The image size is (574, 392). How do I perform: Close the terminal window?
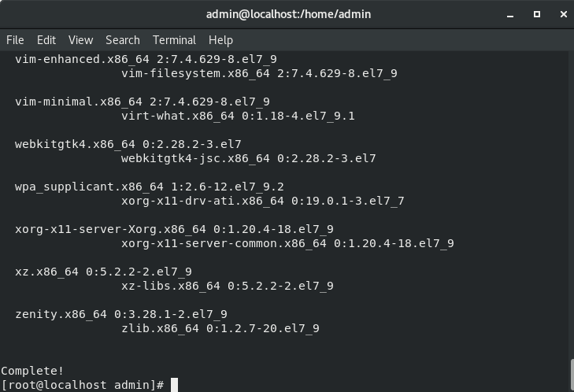(563, 14)
